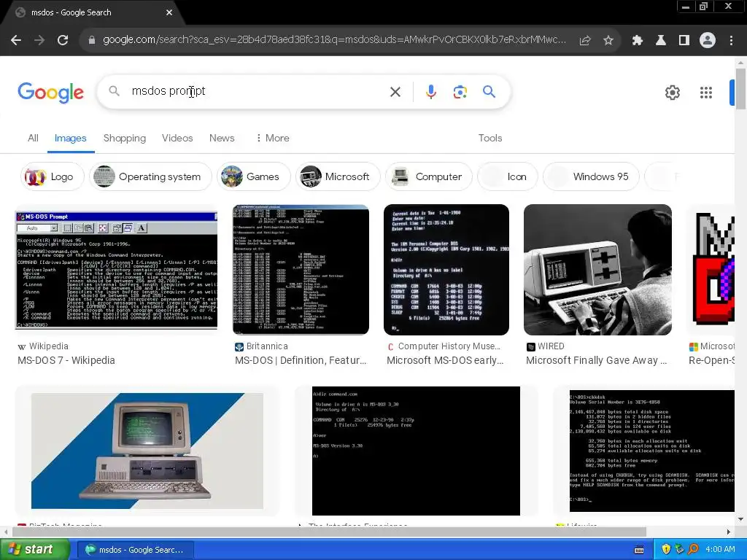Click the Britannica source label
Screen dimensions: 747x560
pyautogui.click(x=267, y=346)
